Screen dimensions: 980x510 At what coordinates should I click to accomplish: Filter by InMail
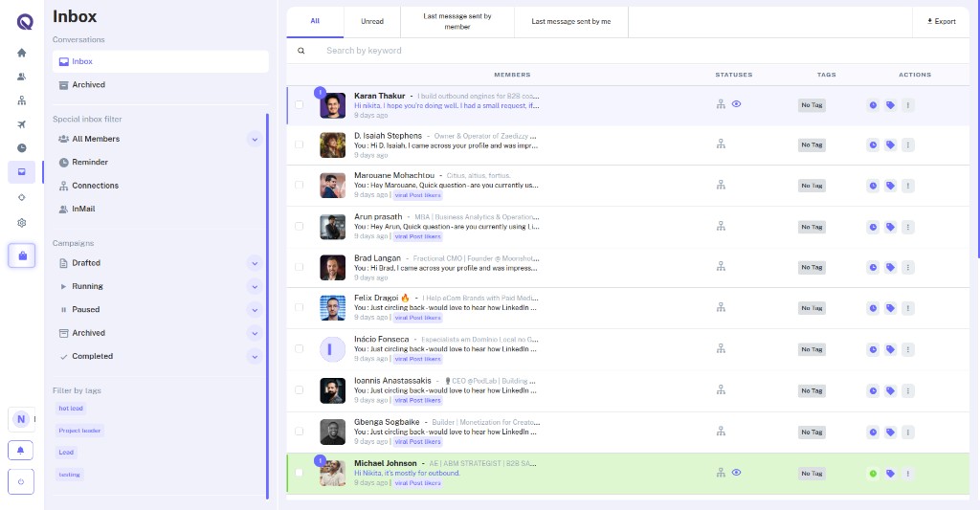coord(77,210)
